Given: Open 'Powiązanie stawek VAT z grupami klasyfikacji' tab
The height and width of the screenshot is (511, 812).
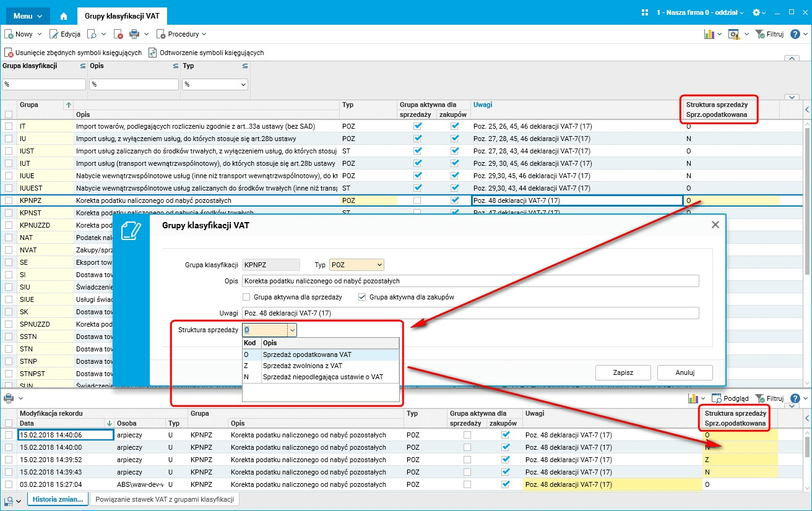Looking at the screenshot, I should point(163,500).
